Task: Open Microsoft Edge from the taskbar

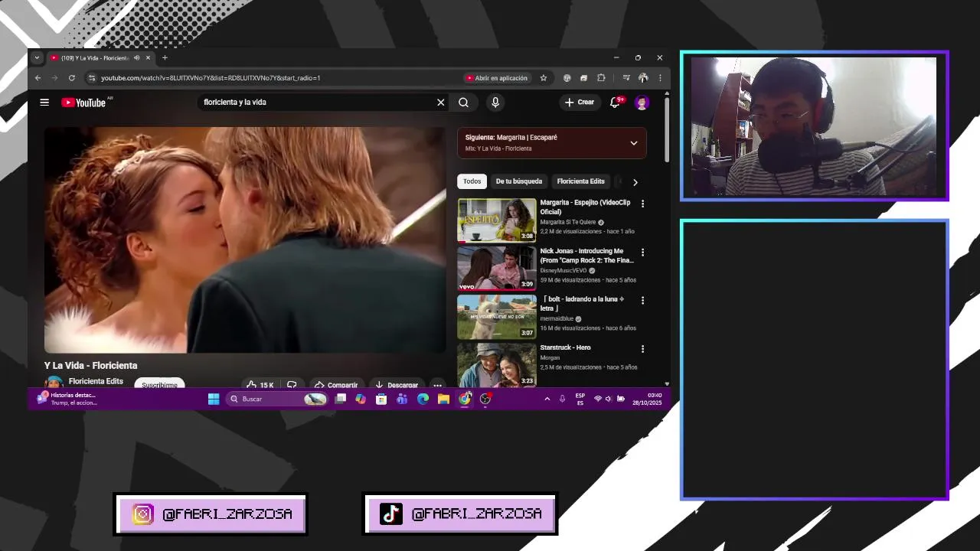Action: (x=423, y=399)
